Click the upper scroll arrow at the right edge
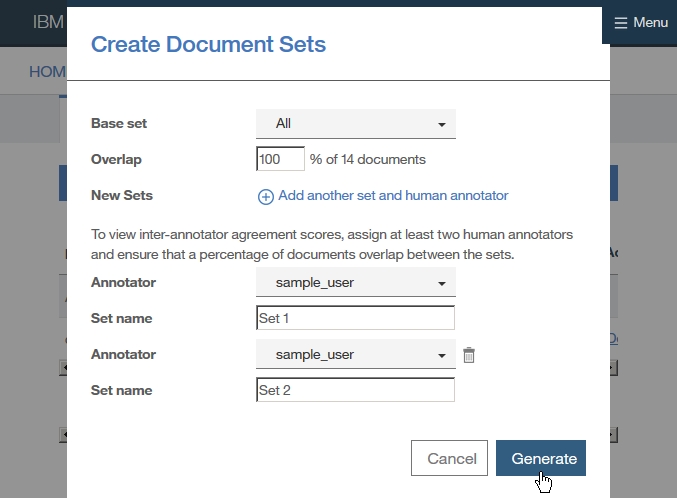This screenshot has width=677, height=498. click(614, 367)
